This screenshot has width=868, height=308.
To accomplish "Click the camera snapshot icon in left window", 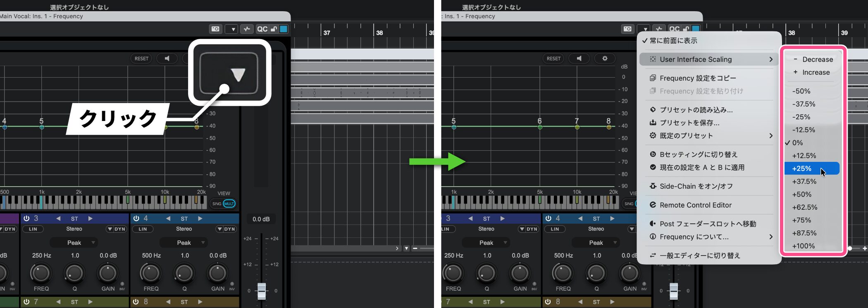I will click(215, 29).
